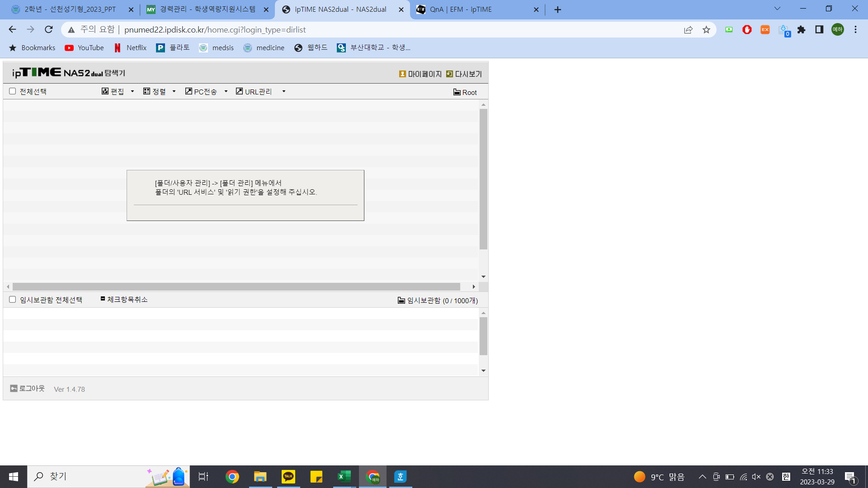Screen dimensions: 868x488
Task: Open KakaoTalk from the taskbar
Action: coord(288,477)
